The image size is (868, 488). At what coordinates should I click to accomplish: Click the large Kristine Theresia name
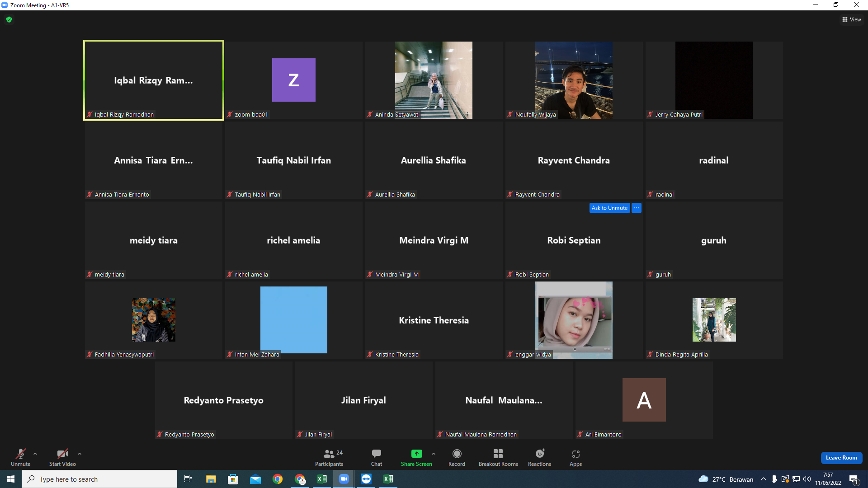[434, 320]
